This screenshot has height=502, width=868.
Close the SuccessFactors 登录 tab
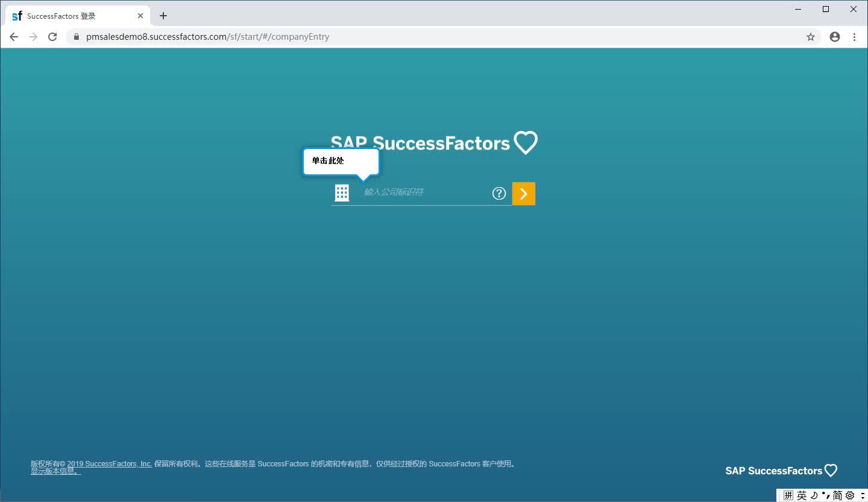click(x=140, y=16)
